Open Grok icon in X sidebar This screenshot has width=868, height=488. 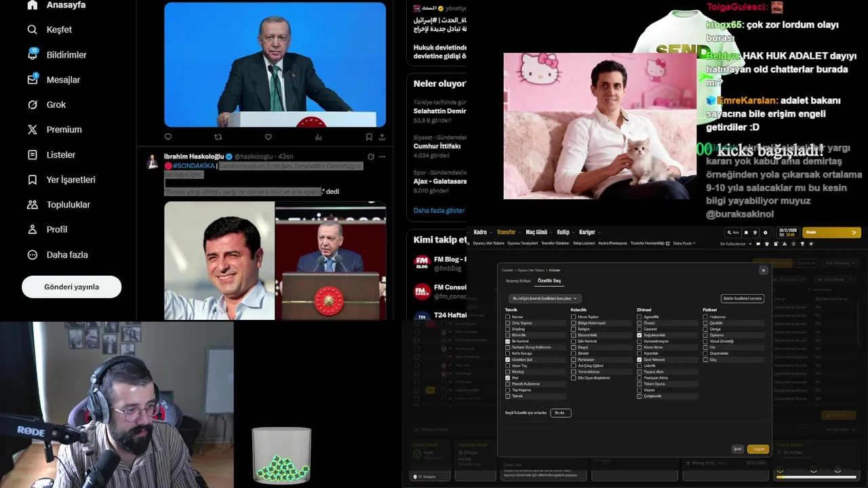pos(32,104)
